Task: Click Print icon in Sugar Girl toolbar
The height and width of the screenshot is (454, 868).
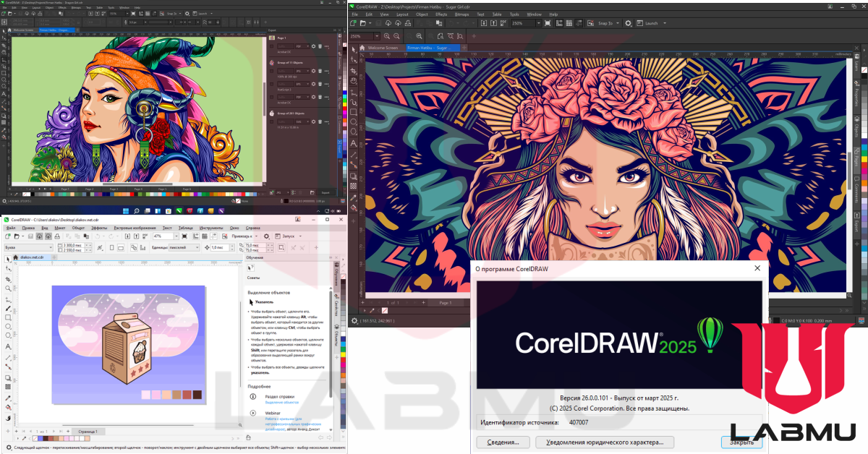Action: (x=408, y=23)
